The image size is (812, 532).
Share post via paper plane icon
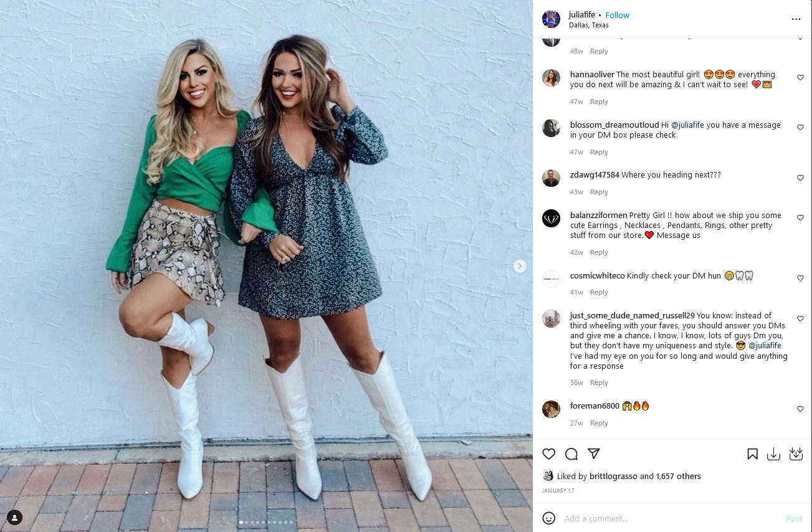(x=594, y=454)
